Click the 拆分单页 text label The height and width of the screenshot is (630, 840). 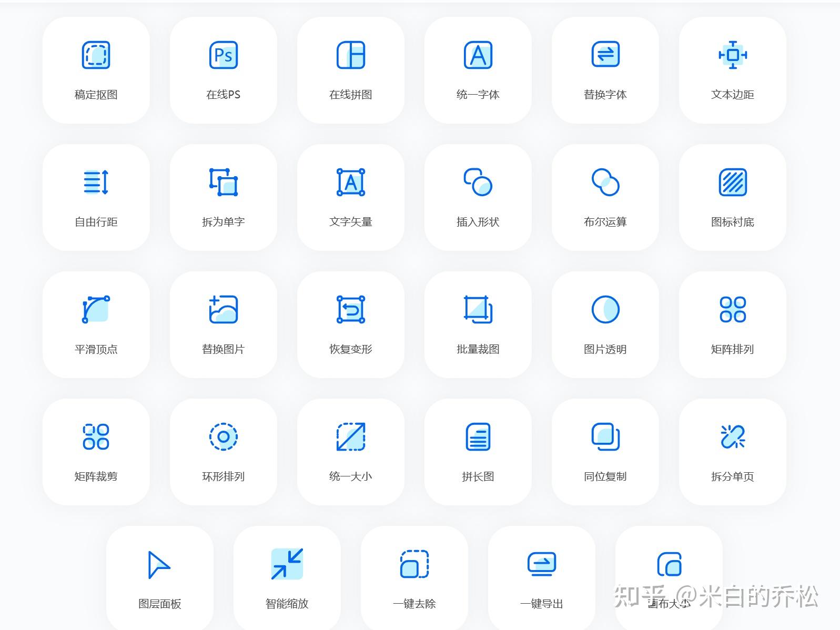pos(733,476)
